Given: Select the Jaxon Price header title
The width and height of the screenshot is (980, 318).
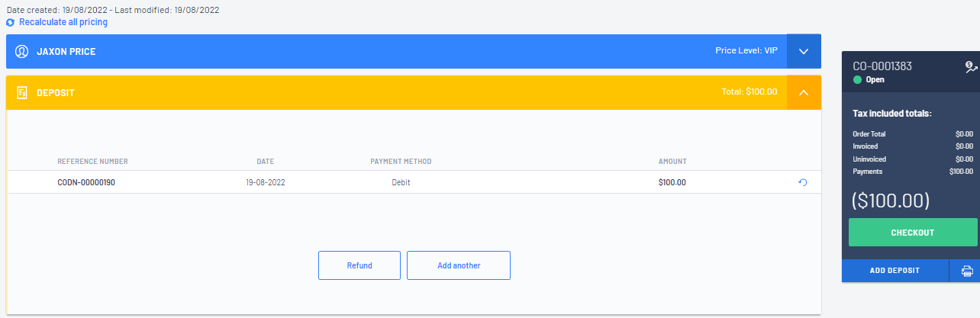Looking at the screenshot, I should [x=66, y=52].
